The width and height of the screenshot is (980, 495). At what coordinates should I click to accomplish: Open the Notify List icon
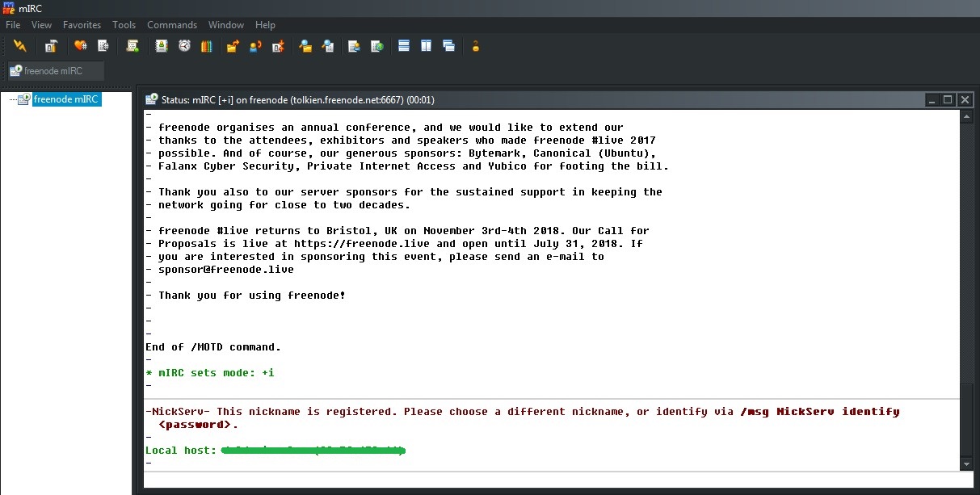tap(354, 46)
